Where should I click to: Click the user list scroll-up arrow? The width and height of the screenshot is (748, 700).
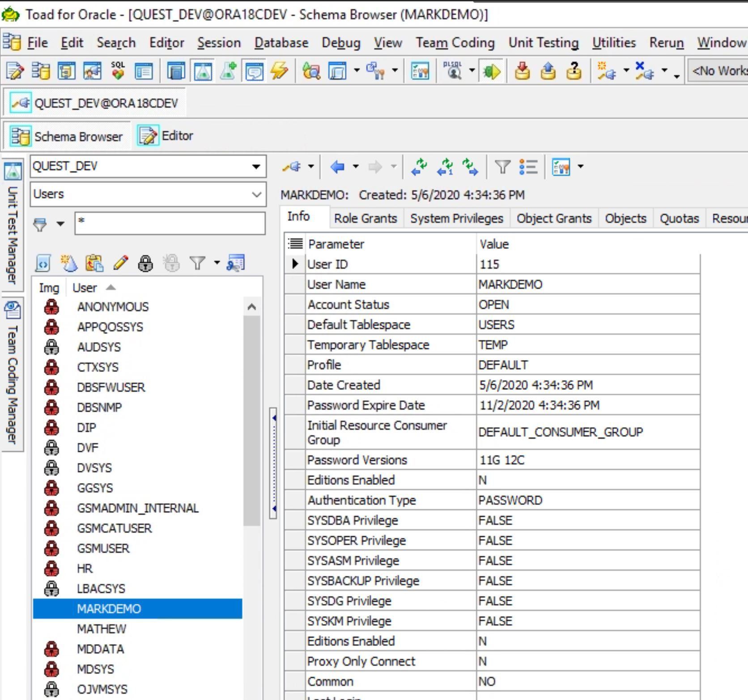pos(252,307)
